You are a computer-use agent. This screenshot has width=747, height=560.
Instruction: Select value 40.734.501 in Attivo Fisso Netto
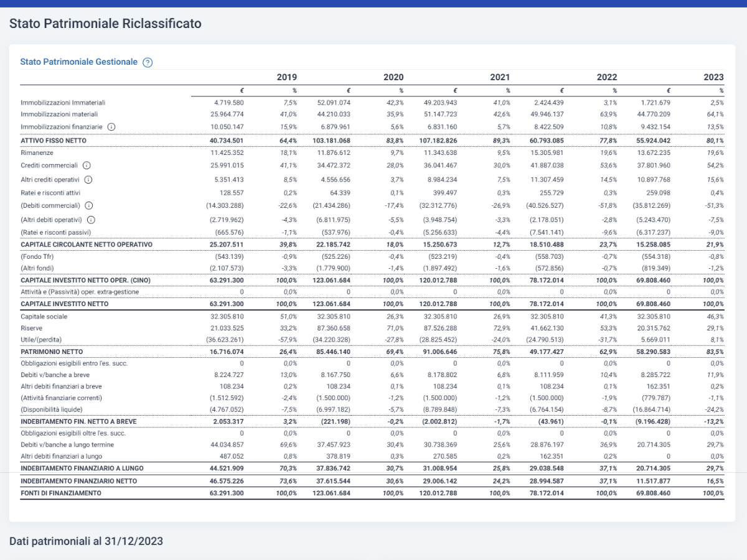tap(227, 141)
